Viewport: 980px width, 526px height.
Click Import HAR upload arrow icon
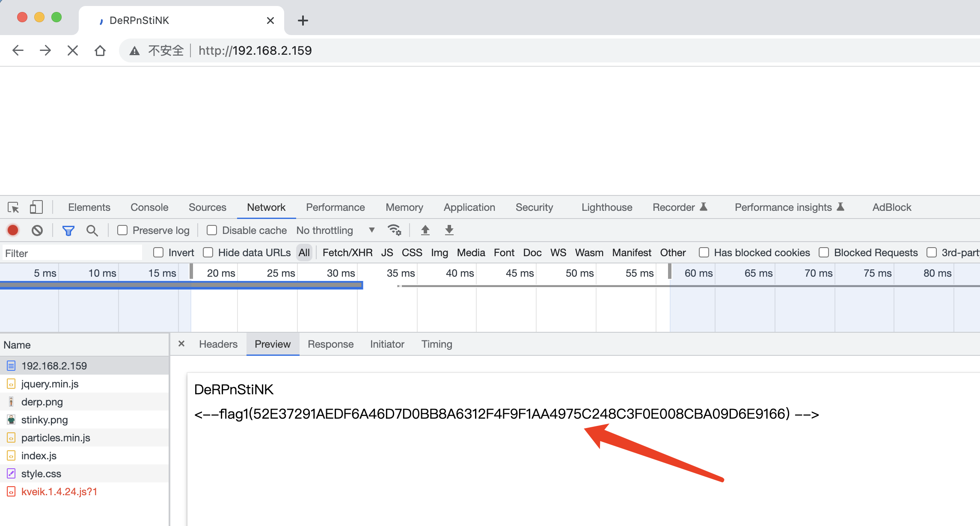pos(425,230)
